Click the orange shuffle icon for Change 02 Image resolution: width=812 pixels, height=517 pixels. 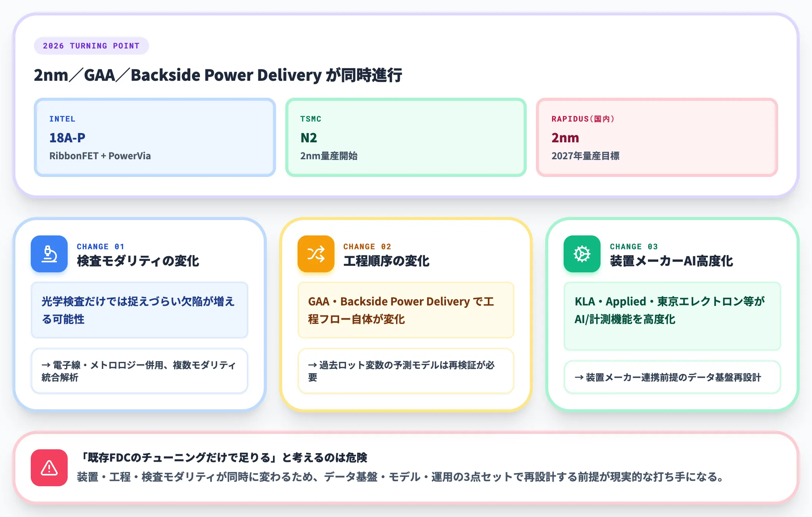point(316,254)
